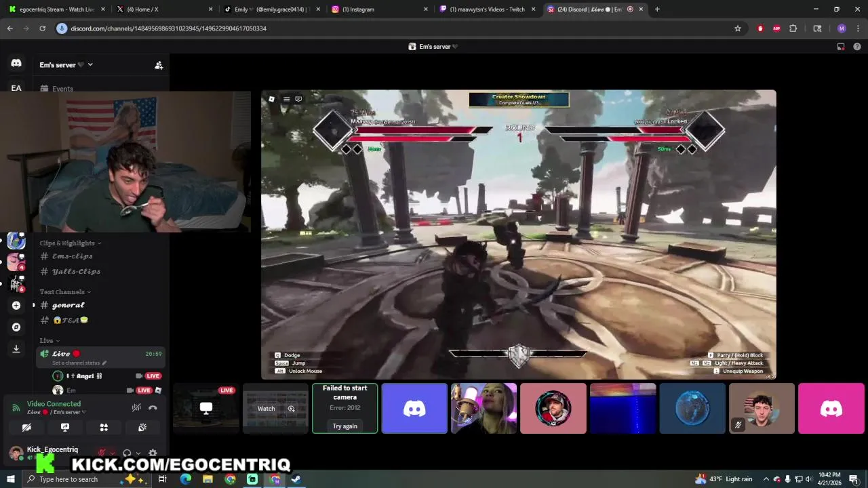Open Steam from the Windows taskbar

pyautogui.click(x=296, y=479)
